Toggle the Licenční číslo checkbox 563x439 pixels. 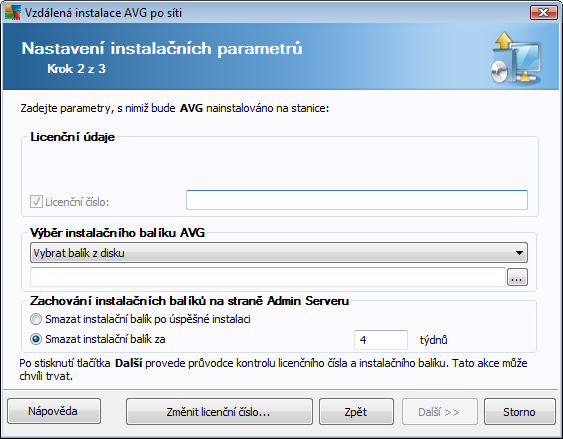(x=36, y=202)
